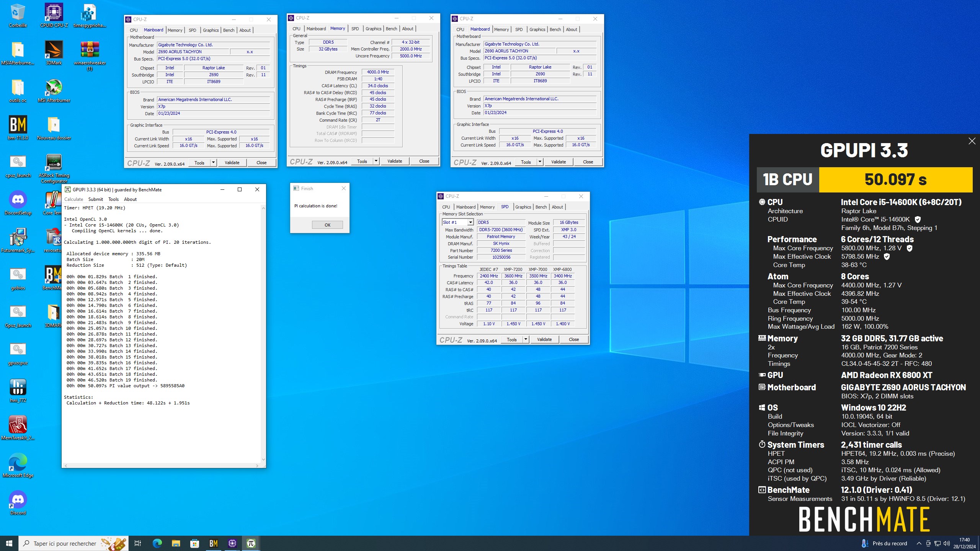
Task: Click the Tools button in the top-right CPU-Z window
Action: pos(526,162)
